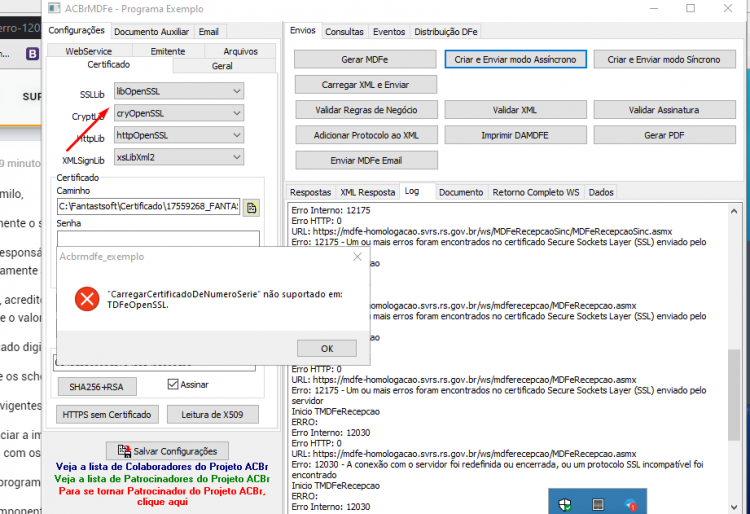Click the Gerar PDF button
Viewport: 750px width, 514px height.
[x=664, y=135]
